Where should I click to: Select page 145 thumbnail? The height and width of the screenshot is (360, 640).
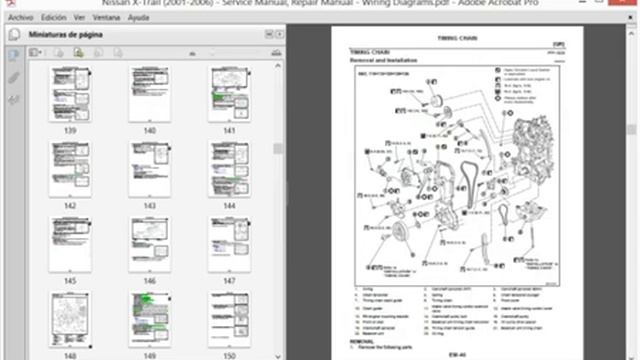pos(70,244)
